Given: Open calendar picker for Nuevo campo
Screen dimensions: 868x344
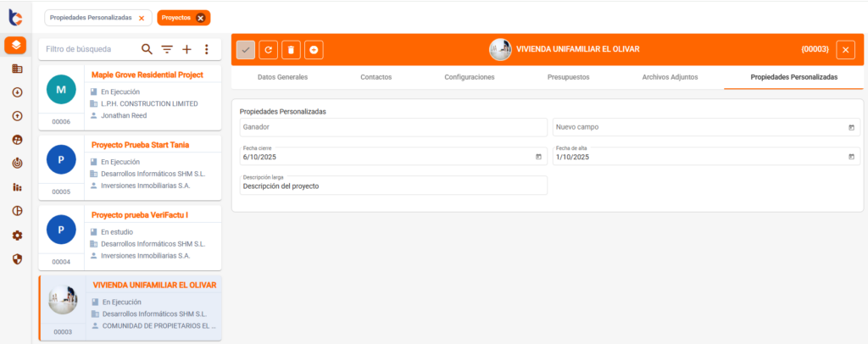Looking at the screenshot, I should [851, 127].
